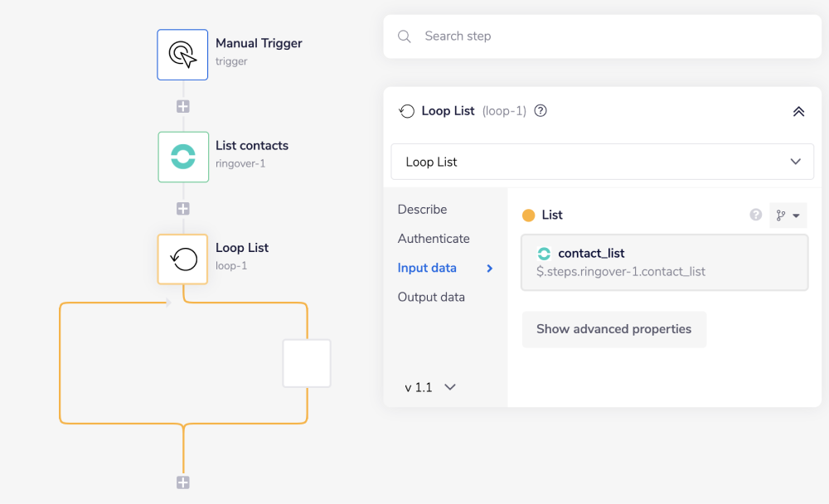Screen dimensions: 829x504
Task: Collapse the Loop List panel
Action: point(798,111)
